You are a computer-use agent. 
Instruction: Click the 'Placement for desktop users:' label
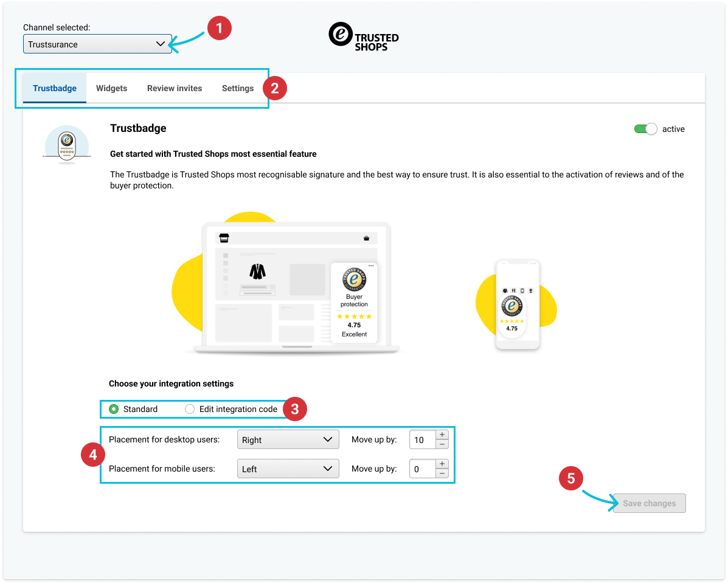tap(164, 440)
